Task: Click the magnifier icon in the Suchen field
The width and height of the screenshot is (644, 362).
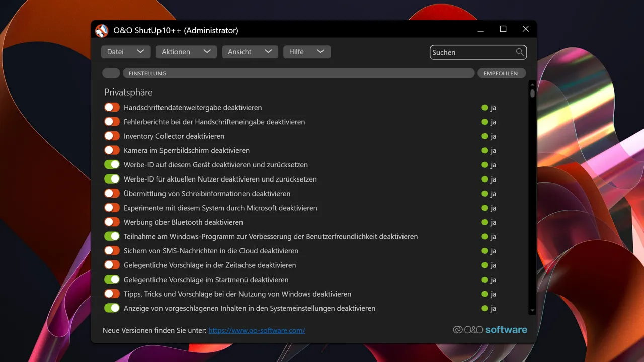Action: point(520,52)
